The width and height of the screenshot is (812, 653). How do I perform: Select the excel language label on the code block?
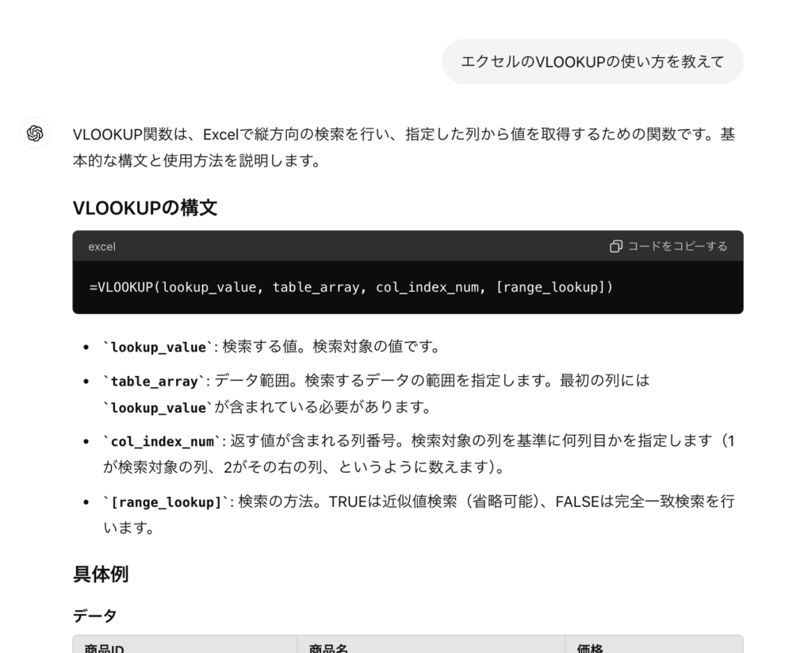click(x=101, y=246)
